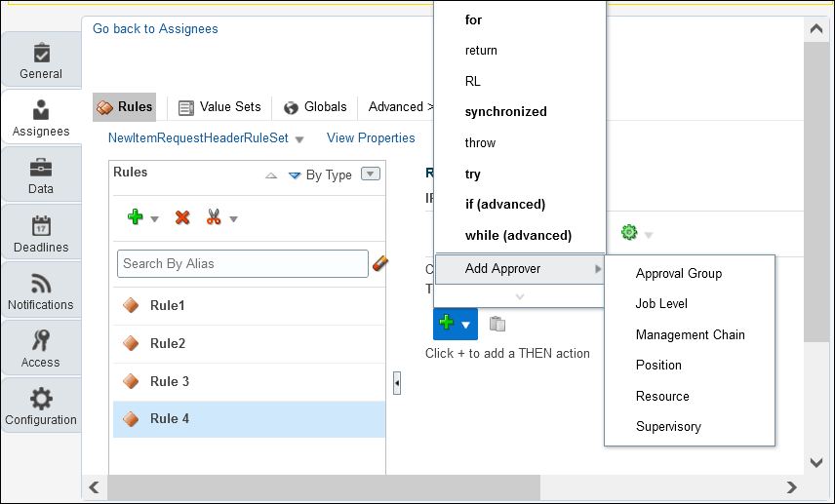This screenshot has height=504, width=835.
Task: Expand the green gear dropdown arrow
Action: tap(649, 235)
